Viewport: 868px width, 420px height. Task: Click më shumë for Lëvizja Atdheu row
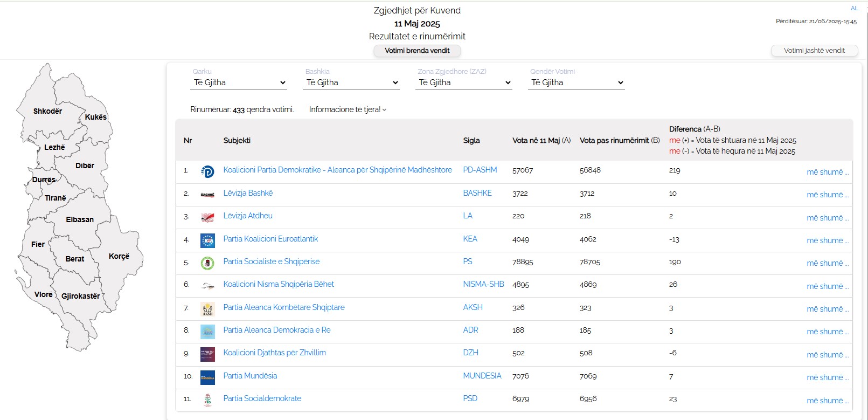click(x=827, y=218)
